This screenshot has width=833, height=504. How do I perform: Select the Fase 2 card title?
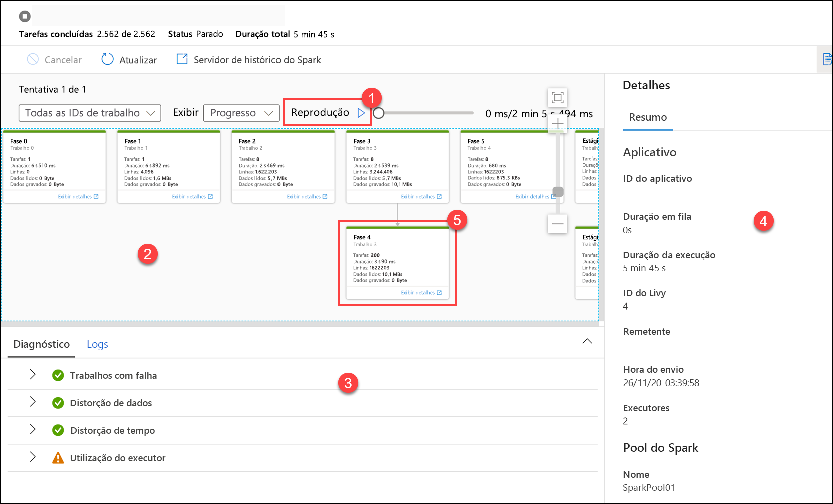[247, 141]
